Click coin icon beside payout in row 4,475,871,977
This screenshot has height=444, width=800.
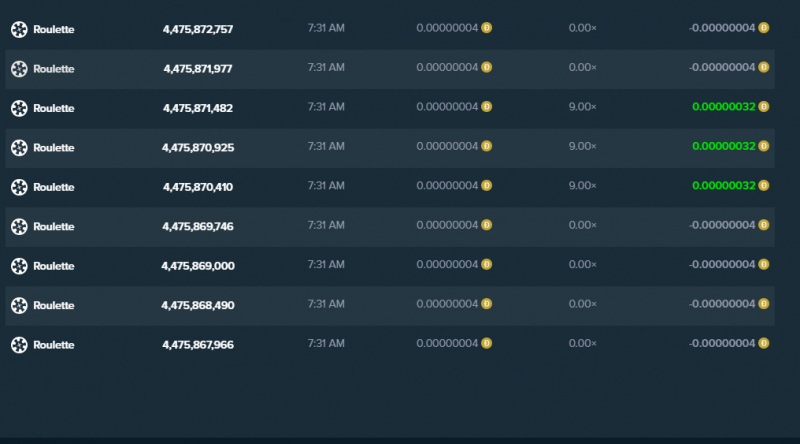click(x=764, y=67)
